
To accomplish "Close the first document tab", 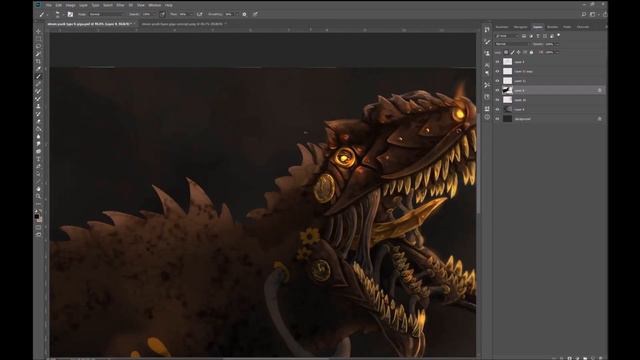I will [x=135, y=24].
